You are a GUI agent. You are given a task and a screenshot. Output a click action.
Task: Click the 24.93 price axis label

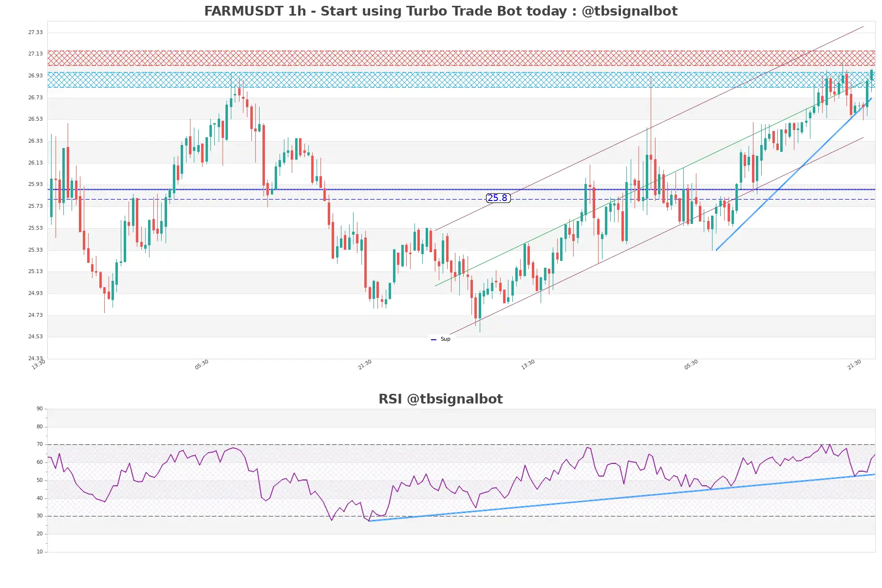pyautogui.click(x=35, y=294)
